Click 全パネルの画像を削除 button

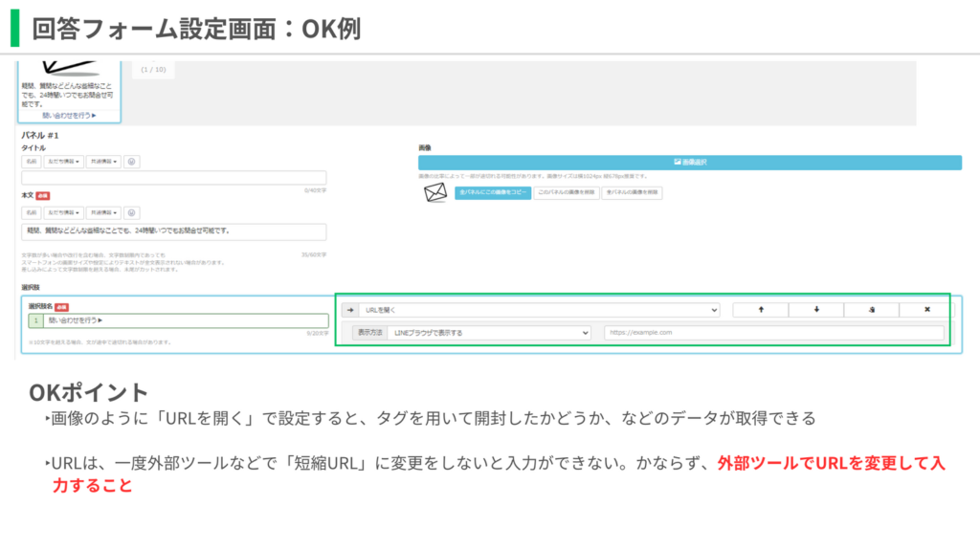tap(631, 193)
